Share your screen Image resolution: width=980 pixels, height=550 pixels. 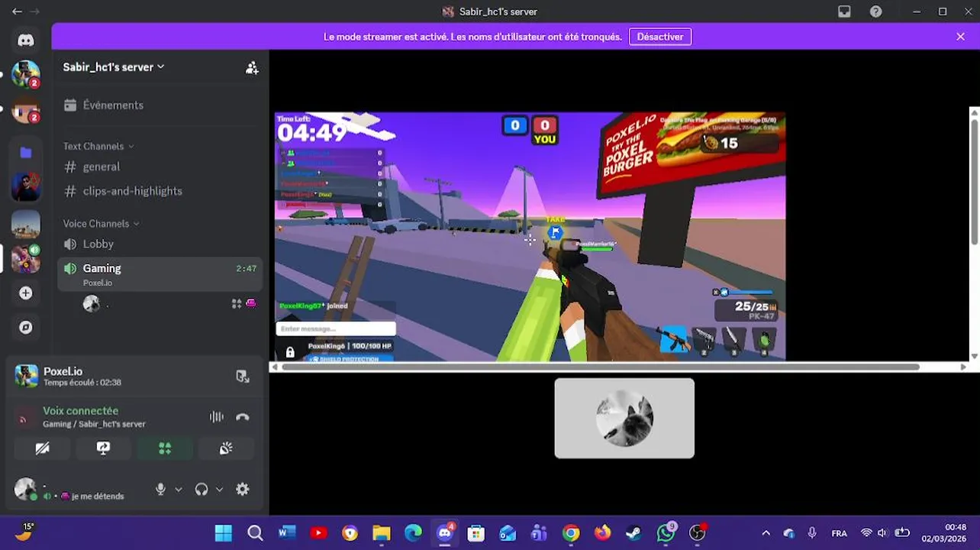(104, 448)
